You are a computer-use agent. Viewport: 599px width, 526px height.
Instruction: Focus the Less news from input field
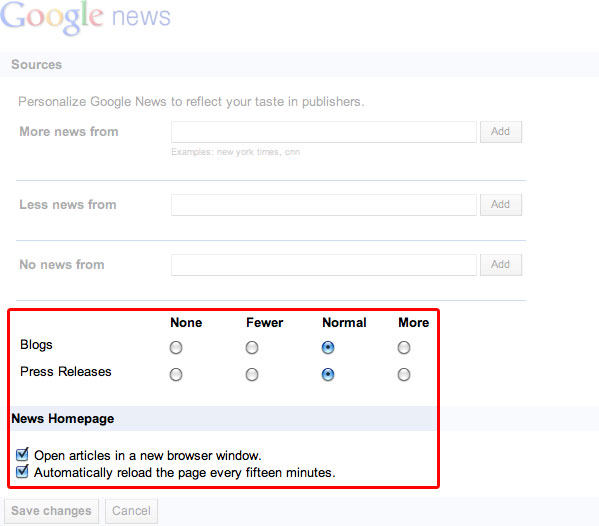tap(324, 205)
